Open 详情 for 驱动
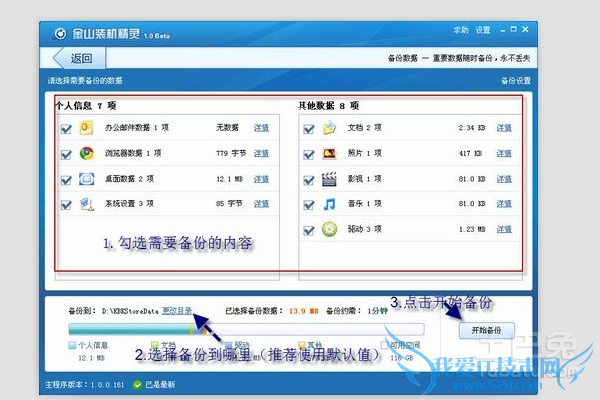600x400 pixels. click(504, 229)
